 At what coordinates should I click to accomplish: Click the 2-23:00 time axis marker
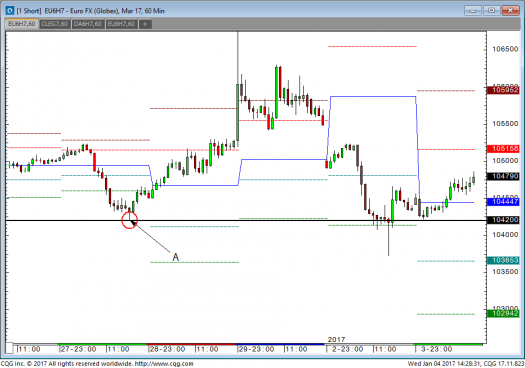pyautogui.click(x=347, y=349)
